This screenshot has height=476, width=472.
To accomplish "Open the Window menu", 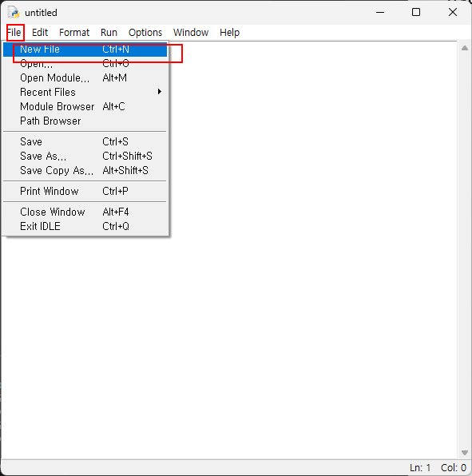I will pos(191,33).
